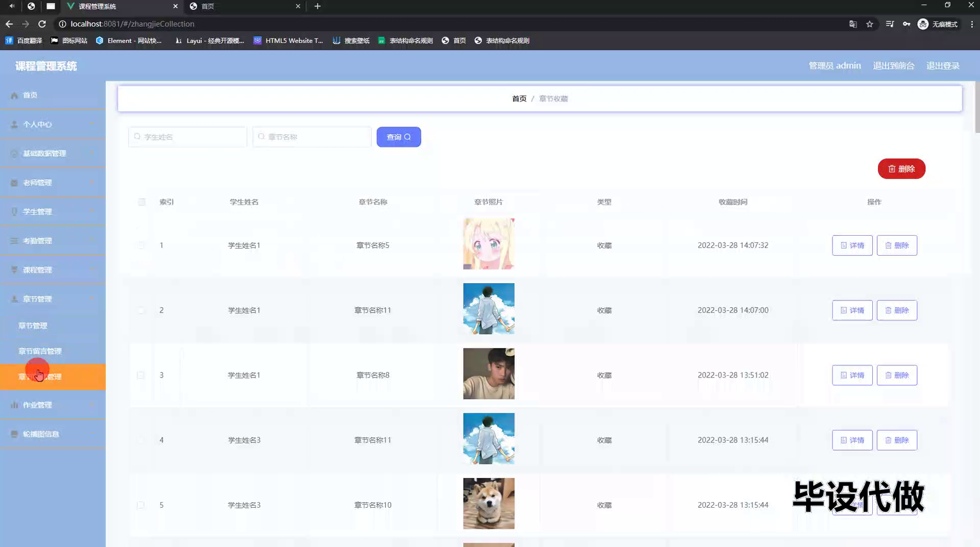
Task: Click the address bar URL
Action: click(x=132, y=24)
